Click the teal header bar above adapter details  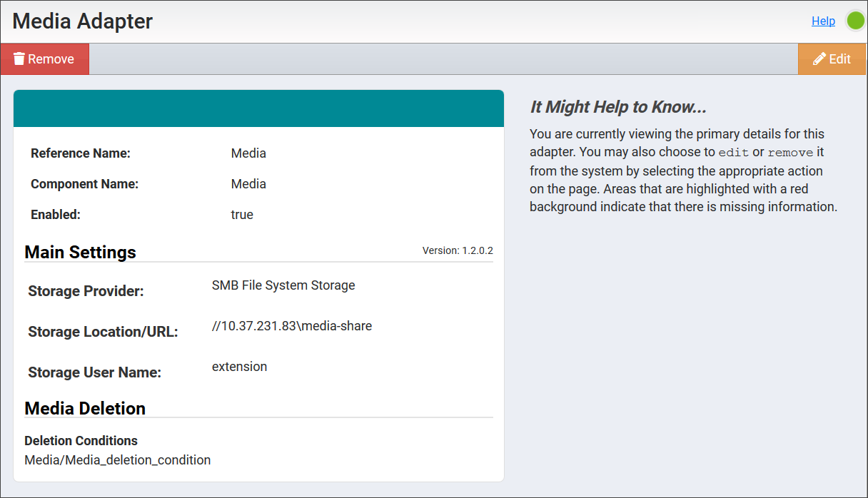point(258,108)
